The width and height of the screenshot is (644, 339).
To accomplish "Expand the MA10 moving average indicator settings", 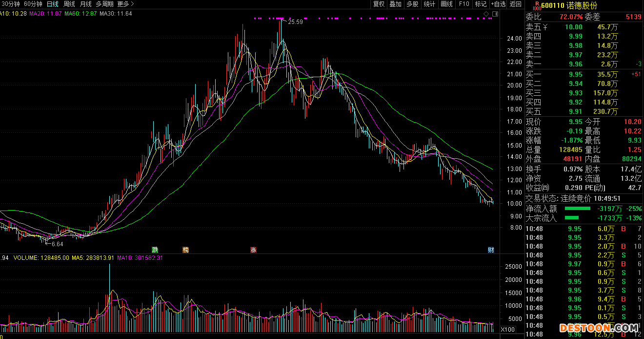I will pyautogui.click(x=13, y=14).
